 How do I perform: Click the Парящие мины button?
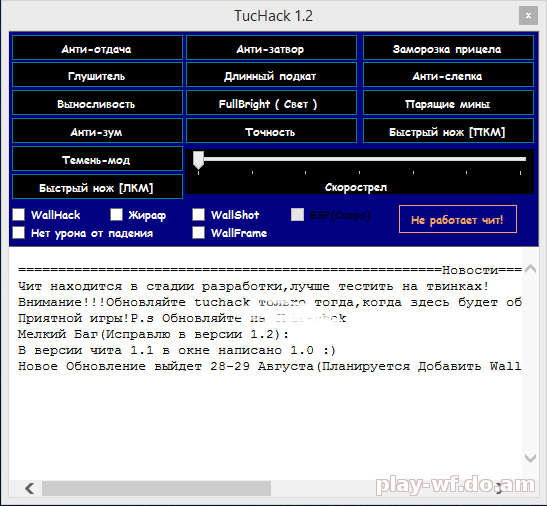(x=448, y=103)
